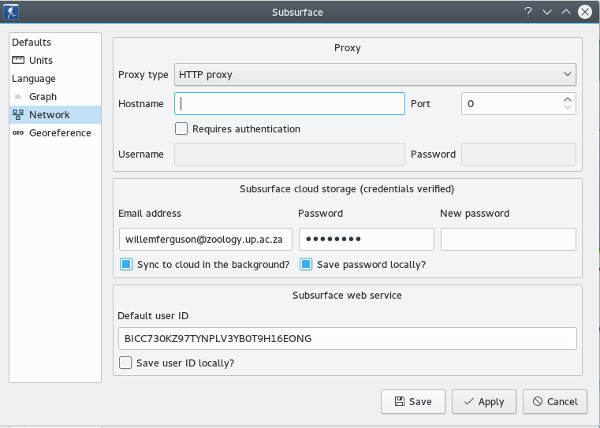The height and width of the screenshot is (428, 600).
Task: Click the Subsurface diver app icon in title bar
Action: pyautogui.click(x=11, y=12)
